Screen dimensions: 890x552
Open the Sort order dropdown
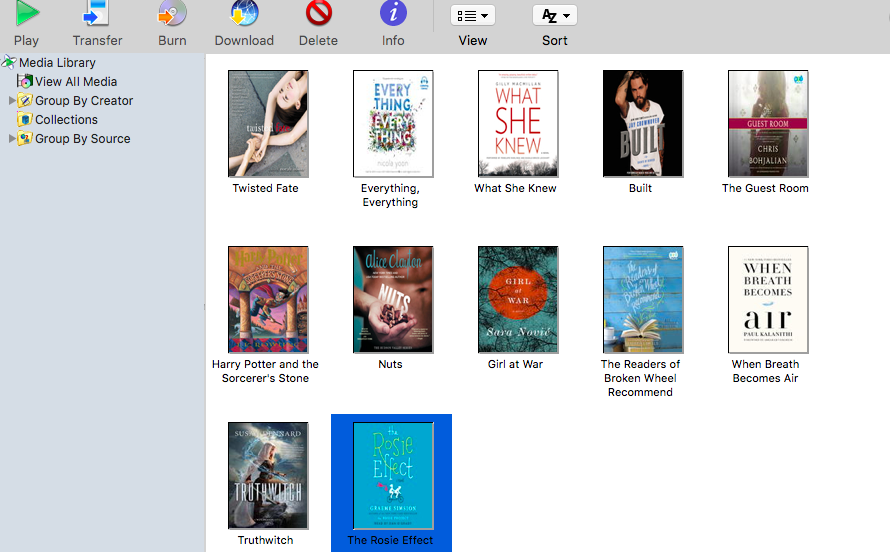pyautogui.click(x=555, y=15)
